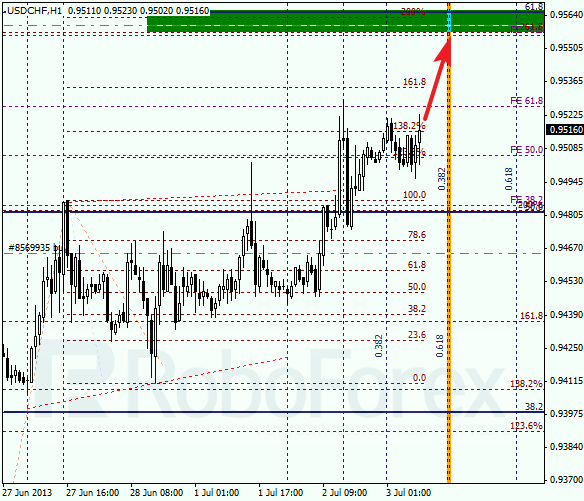Click the 0.94945 price axis label
This screenshot has width=584, height=501.
[x=565, y=181]
